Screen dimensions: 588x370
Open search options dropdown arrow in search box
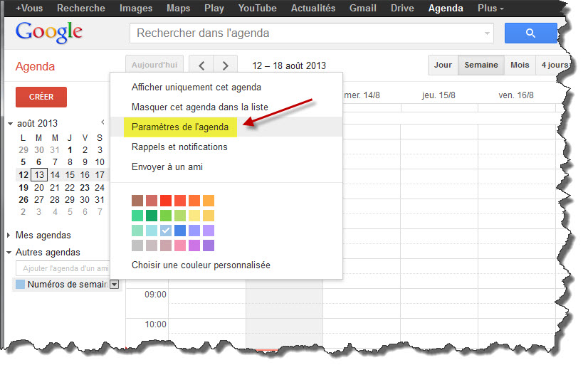pos(487,33)
